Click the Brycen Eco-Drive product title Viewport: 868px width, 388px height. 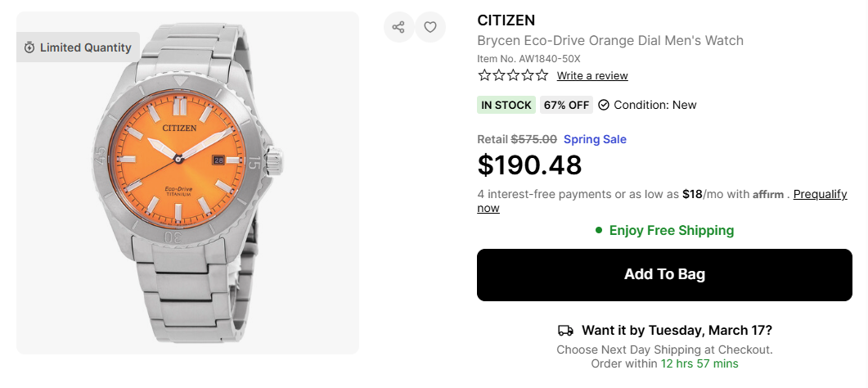pyautogui.click(x=609, y=41)
